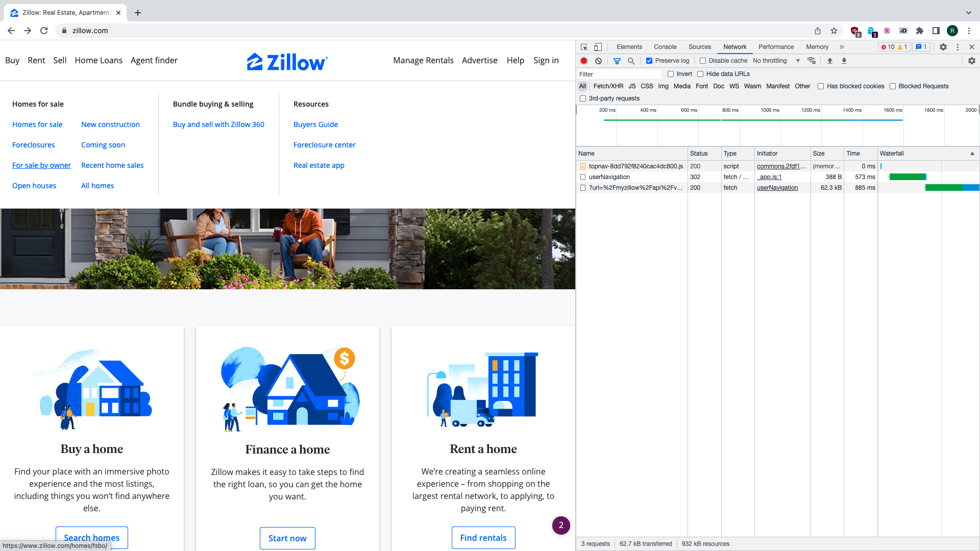The height and width of the screenshot is (551, 980).
Task: Reload the zillow.com page
Action: [x=44, y=31]
